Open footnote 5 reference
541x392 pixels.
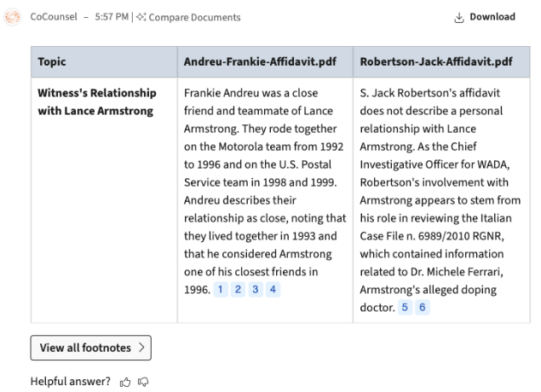[x=405, y=308]
